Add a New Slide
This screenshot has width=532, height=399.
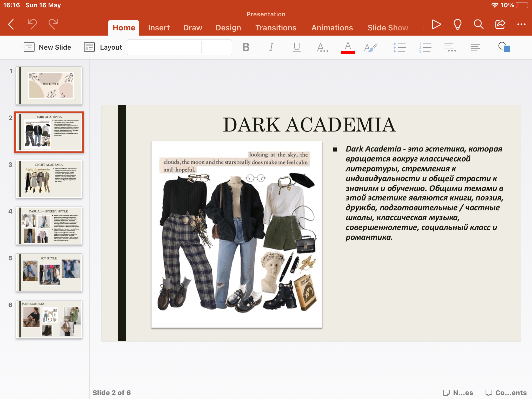[46, 47]
